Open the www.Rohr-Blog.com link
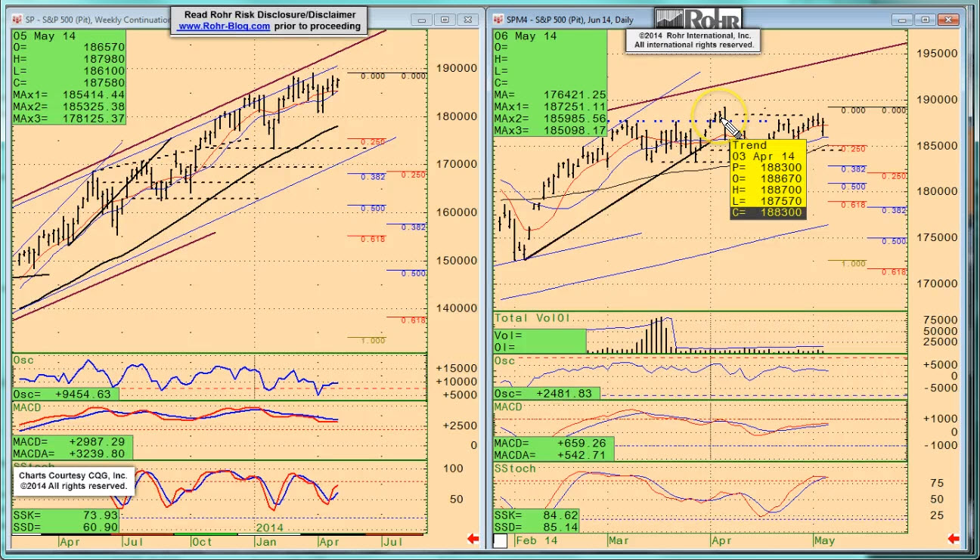The width and height of the screenshot is (980, 560). click(x=224, y=26)
